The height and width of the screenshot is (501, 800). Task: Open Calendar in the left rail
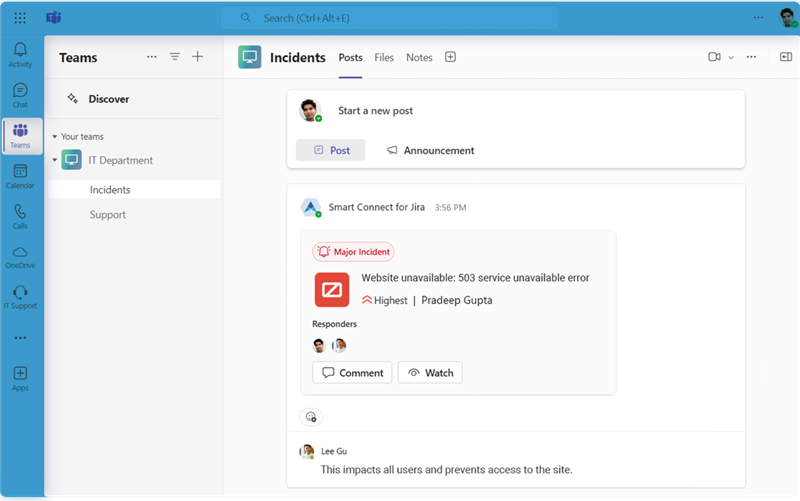tap(20, 177)
